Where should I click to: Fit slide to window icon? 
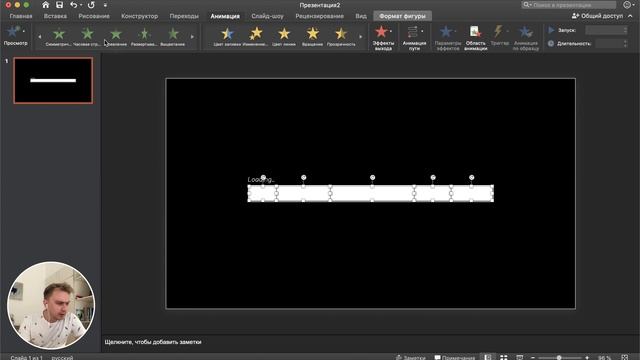[625, 357]
